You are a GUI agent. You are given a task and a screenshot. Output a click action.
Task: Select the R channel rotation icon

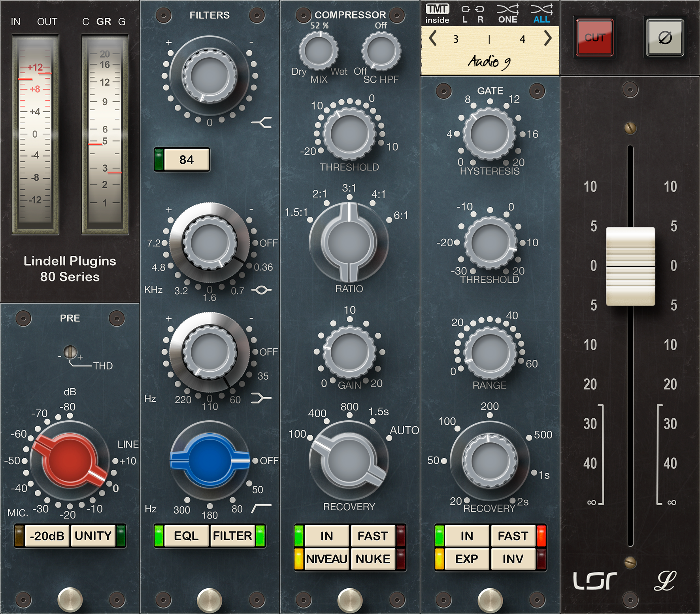click(479, 12)
